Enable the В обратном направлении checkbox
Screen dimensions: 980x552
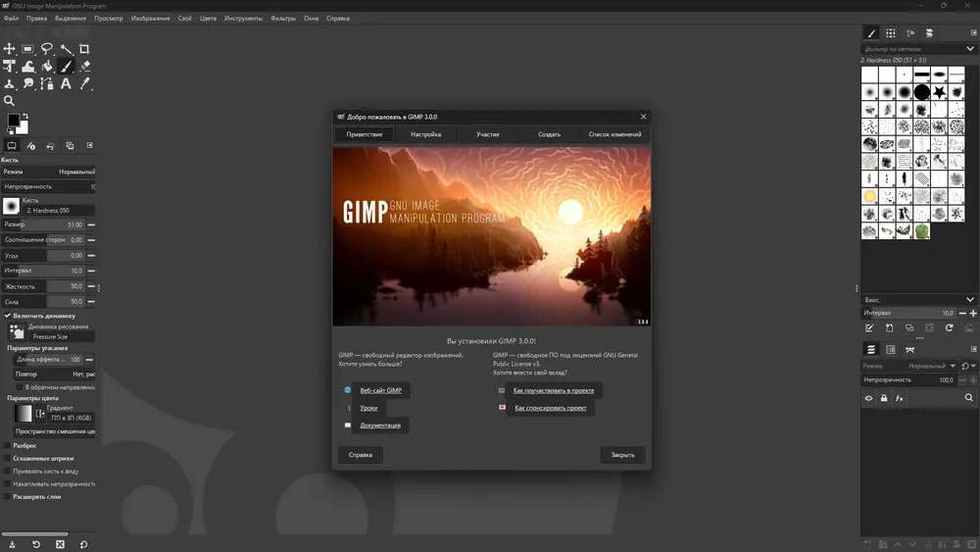click(20, 387)
